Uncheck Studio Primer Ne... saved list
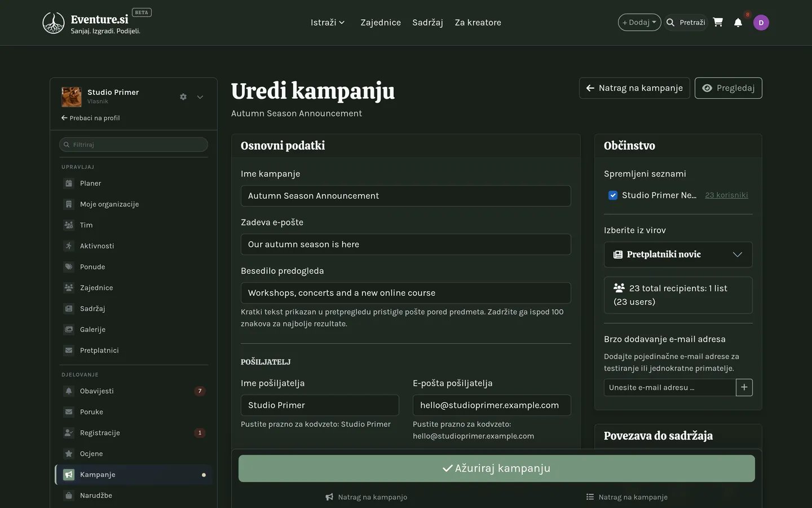This screenshot has width=812, height=508. [613, 195]
